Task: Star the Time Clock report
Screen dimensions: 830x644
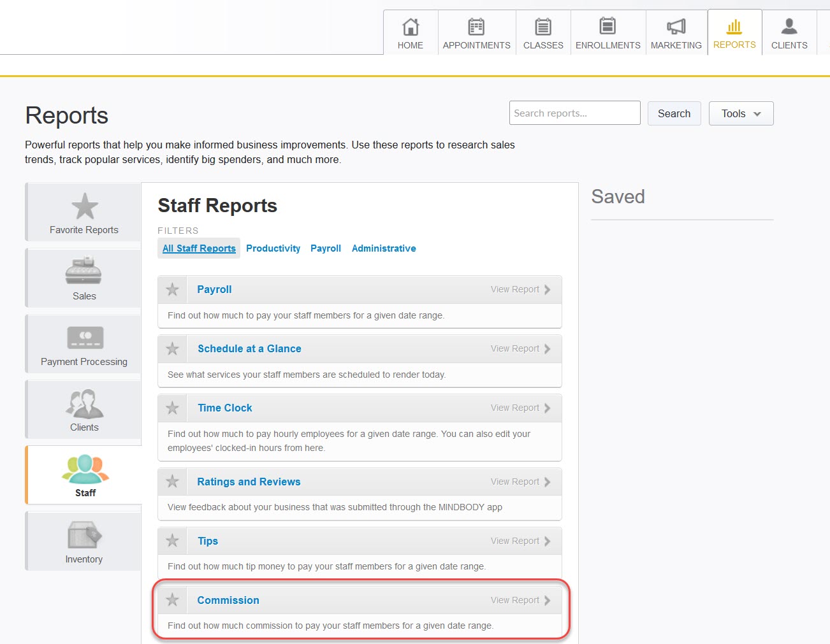Action: tap(172, 408)
